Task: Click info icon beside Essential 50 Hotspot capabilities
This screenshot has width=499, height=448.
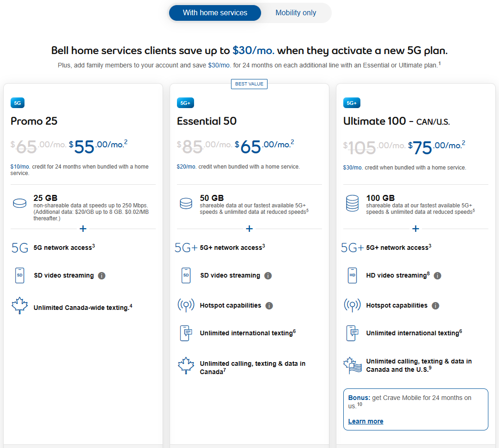Action: 269,305
